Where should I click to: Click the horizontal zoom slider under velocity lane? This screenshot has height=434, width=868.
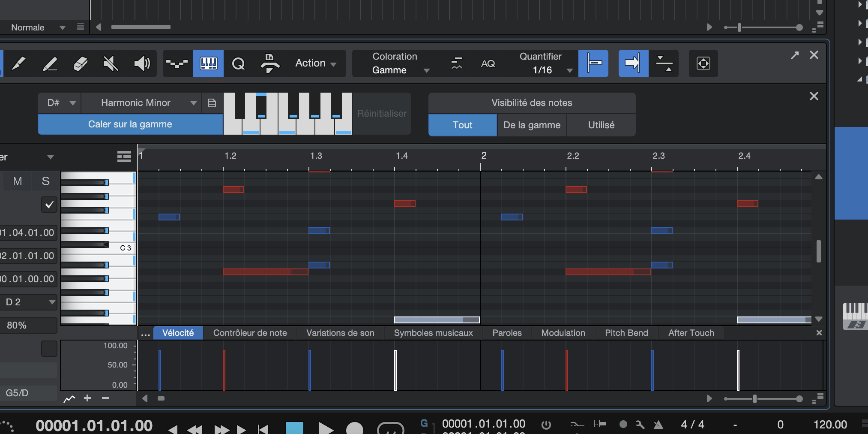coord(755,399)
